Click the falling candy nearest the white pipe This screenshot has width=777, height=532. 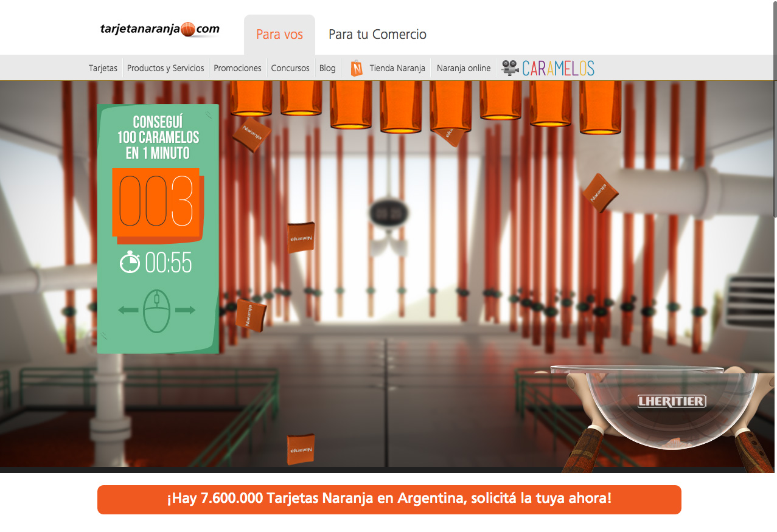600,193
